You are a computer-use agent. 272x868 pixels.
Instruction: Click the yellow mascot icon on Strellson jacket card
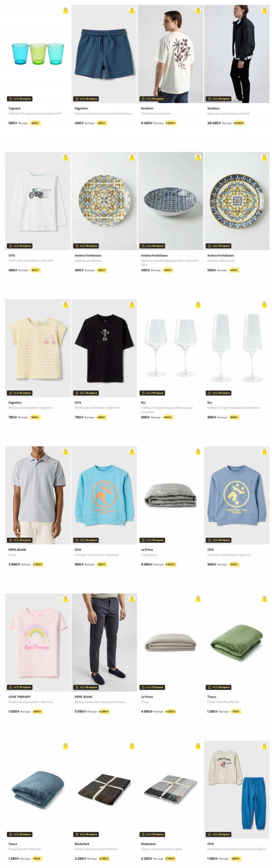(x=265, y=11)
